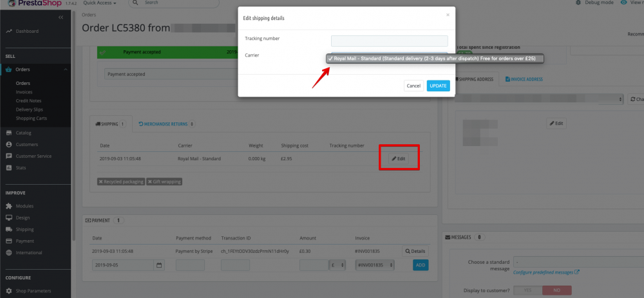Click the Shop Parameters gear icon
644x298 pixels.
pyautogui.click(x=8, y=291)
